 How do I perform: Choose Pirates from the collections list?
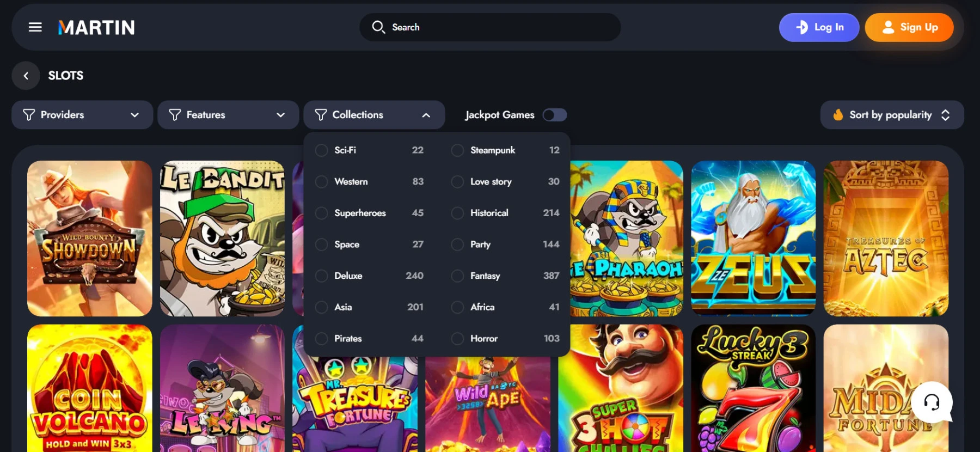348,339
